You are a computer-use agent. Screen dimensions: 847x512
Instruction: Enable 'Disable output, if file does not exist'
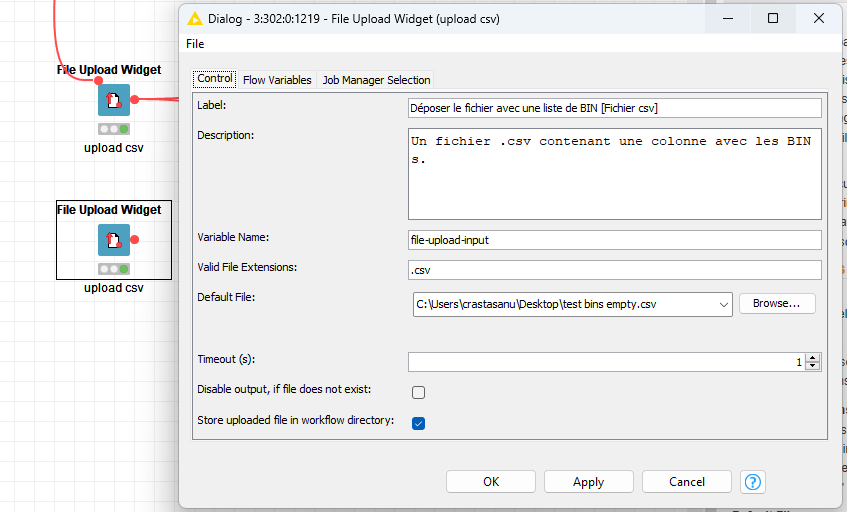click(418, 392)
